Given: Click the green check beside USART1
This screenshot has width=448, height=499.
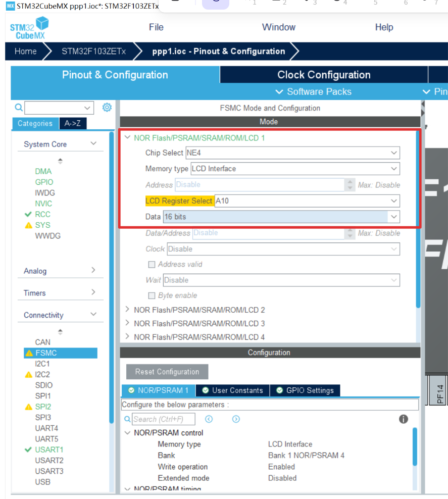Looking at the screenshot, I should [28, 450].
